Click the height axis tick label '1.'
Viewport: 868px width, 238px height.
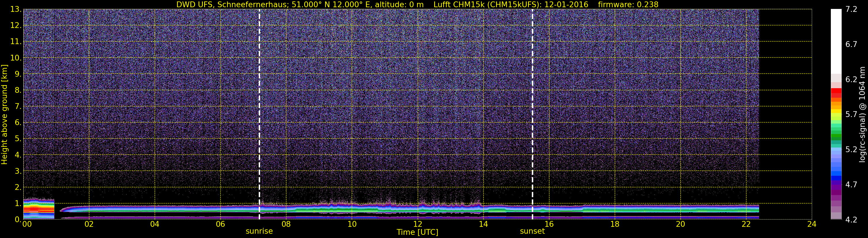tap(18, 203)
